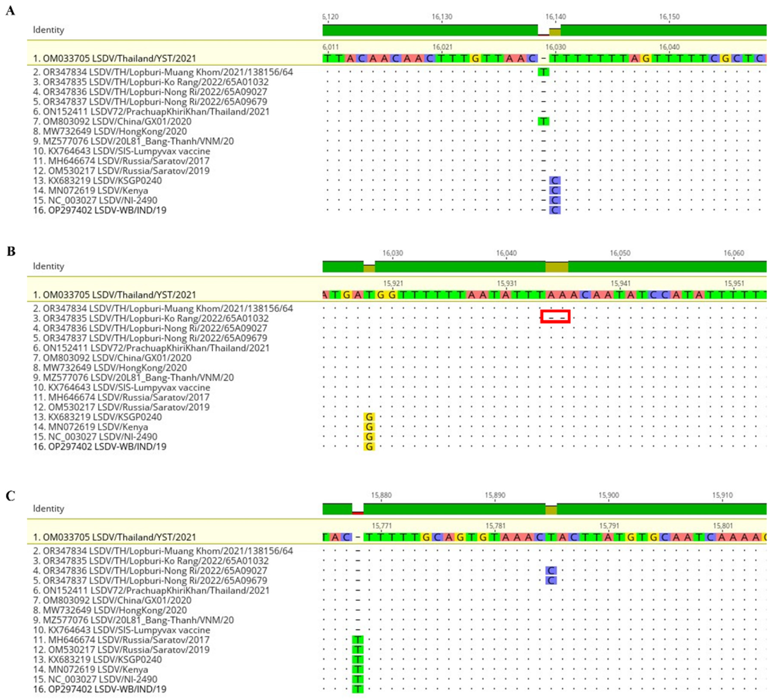The image size is (771, 700).
Task: Click blue C base of OR347836 in panel C
Action: pyautogui.click(x=551, y=571)
